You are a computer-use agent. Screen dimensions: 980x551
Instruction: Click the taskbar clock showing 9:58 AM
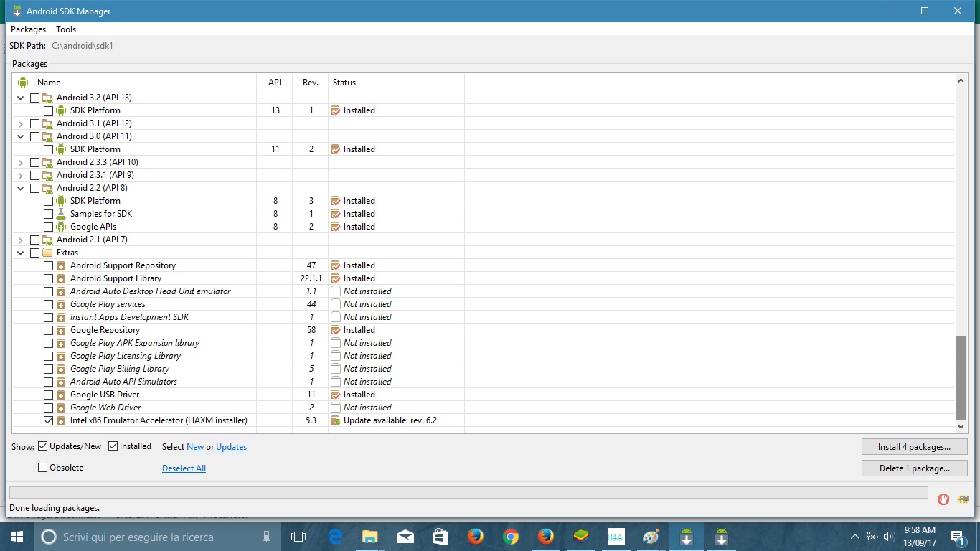(918, 537)
